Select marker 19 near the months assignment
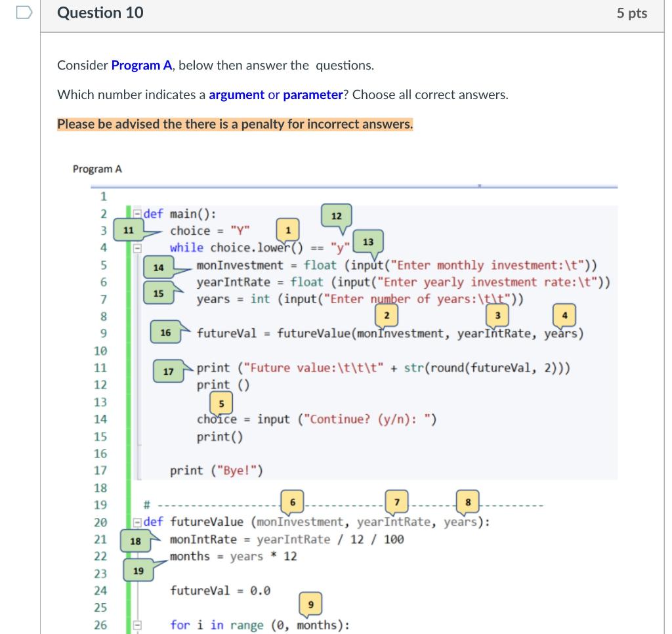This screenshot has height=634, width=672. point(138,570)
